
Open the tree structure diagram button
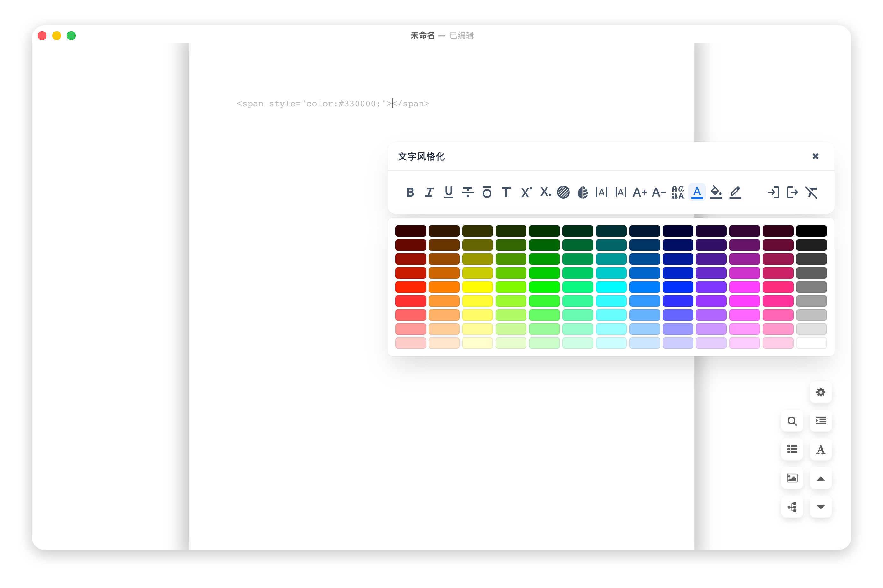coord(792,507)
